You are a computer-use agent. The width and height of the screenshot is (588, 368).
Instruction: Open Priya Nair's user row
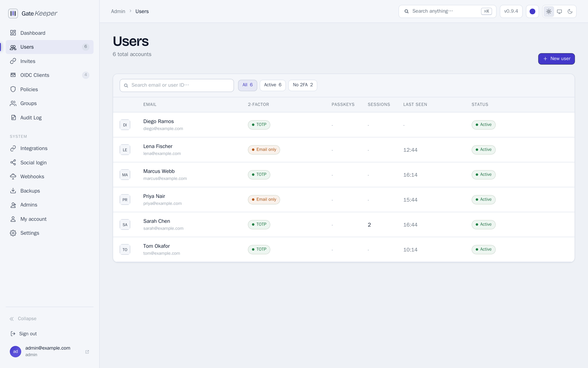coord(344,200)
